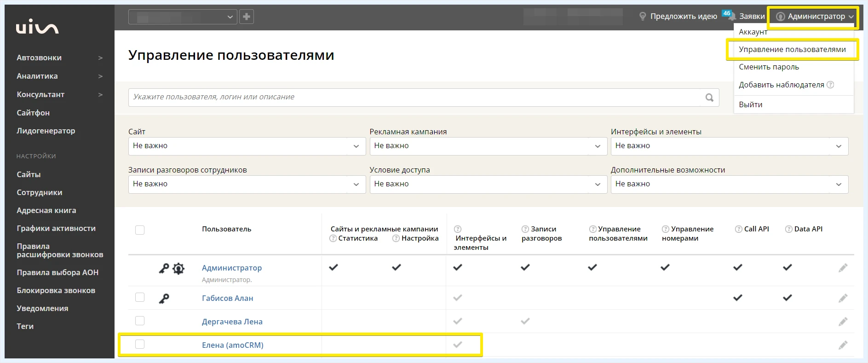Check the box for Елена (amoCRM)

(140, 344)
